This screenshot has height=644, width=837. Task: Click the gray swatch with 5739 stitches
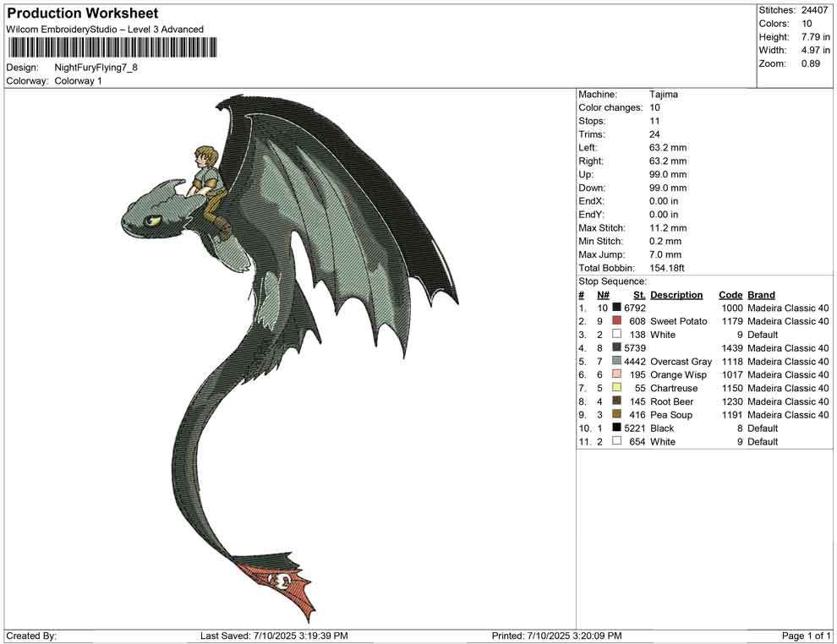click(x=616, y=347)
